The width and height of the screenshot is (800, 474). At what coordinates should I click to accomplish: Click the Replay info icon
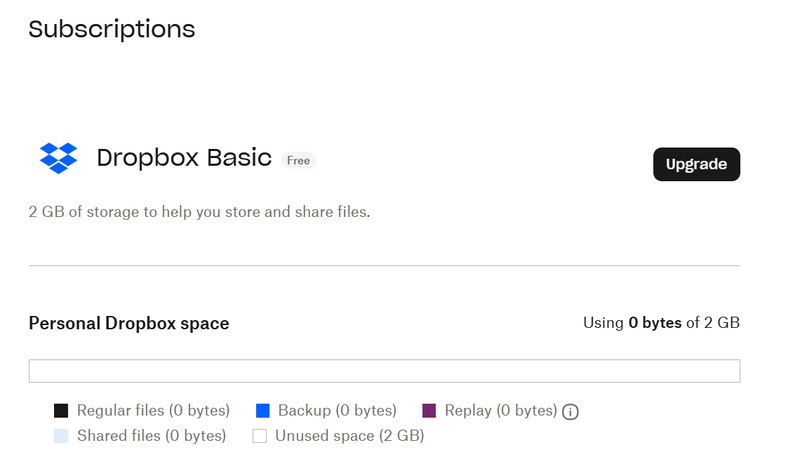pyautogui.click(x=571, y=411)
